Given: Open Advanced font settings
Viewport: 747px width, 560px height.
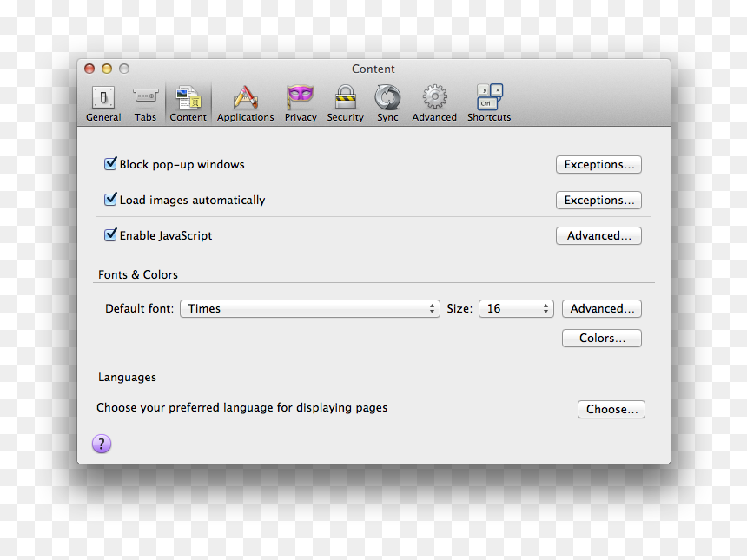Looking at the screenshot, I should click(602, 308).
